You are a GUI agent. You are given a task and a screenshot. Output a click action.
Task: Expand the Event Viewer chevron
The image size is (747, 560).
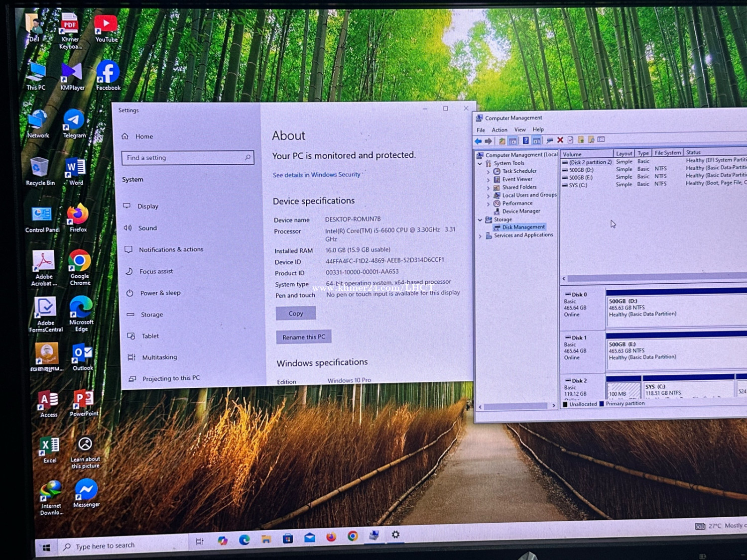point(489,180)
